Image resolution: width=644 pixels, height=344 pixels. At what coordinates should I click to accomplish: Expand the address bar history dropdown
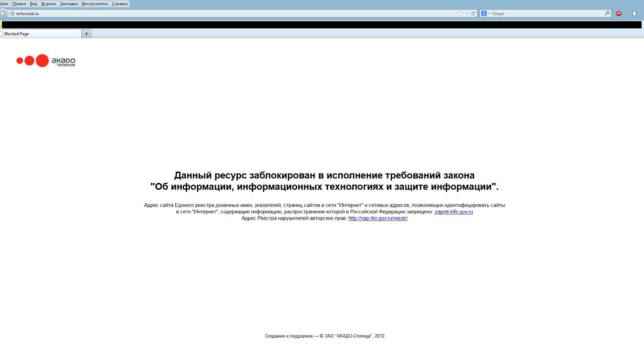[x=467, y=13]
